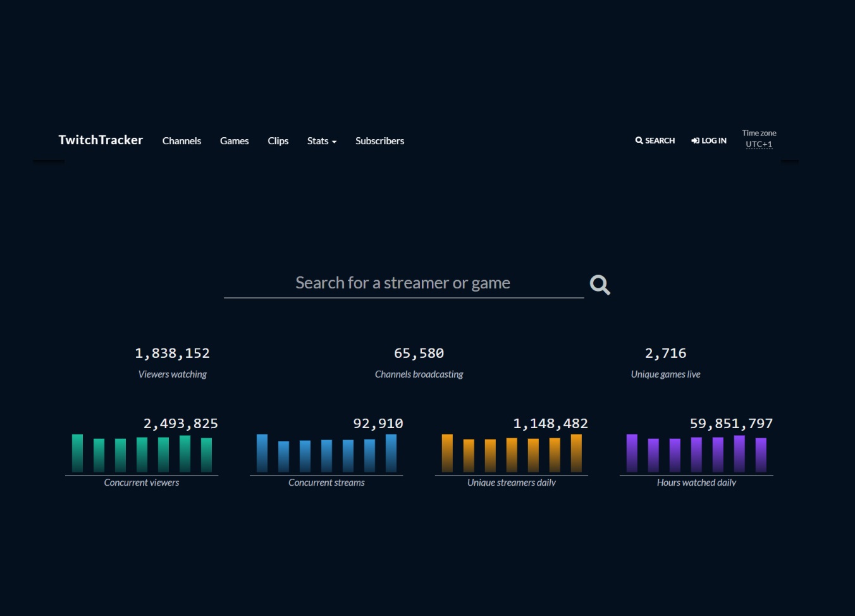The image size is (855, 616).
Task: Select the search icon next to SEARCH text
Action: click(639, 140)
